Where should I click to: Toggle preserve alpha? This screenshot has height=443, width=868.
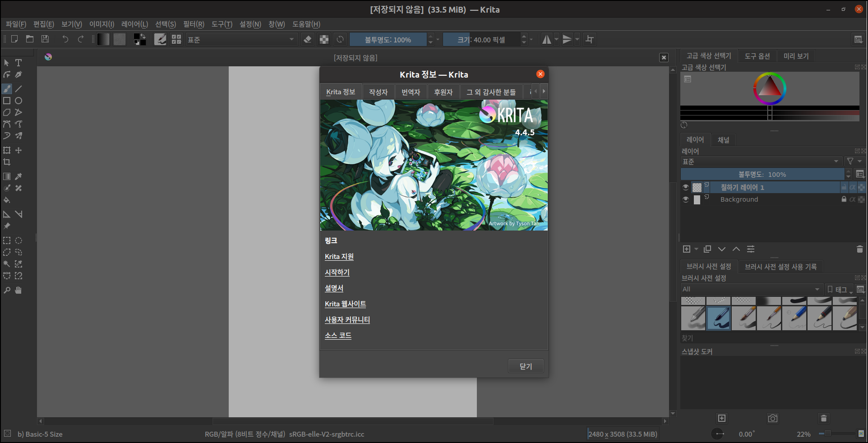click(x=324, y=39)
